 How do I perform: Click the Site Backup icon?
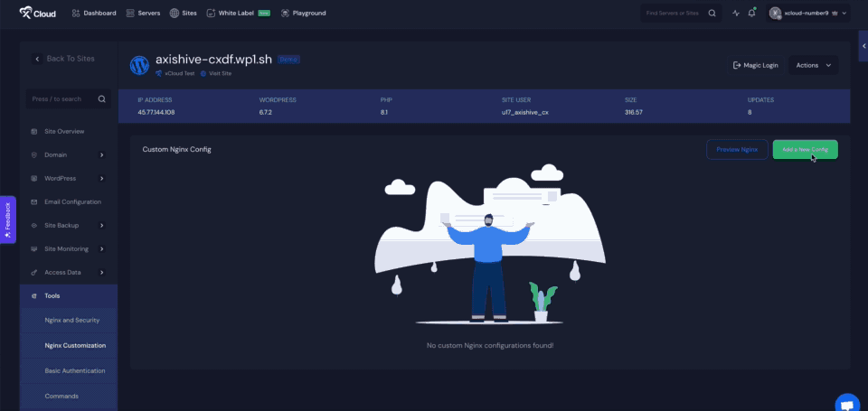pyautogui.click(x=34, y=226)
